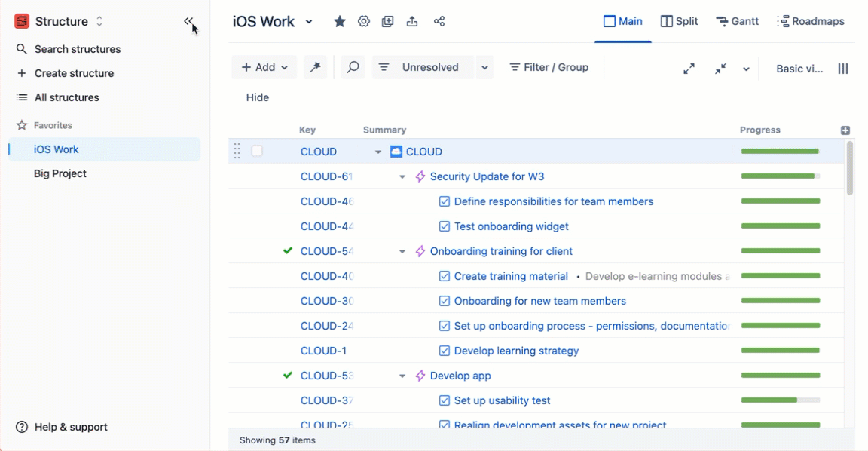Viewport: 868px width, 451px height.
Task: Click the progress bar on the CLOUD row
Action: pyautogui.click(x=781, y=151)
